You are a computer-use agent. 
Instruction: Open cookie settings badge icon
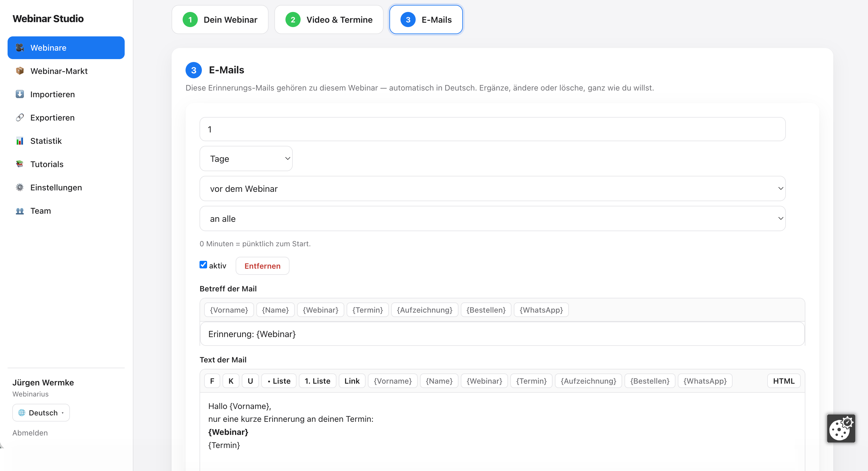click(841, 428)
